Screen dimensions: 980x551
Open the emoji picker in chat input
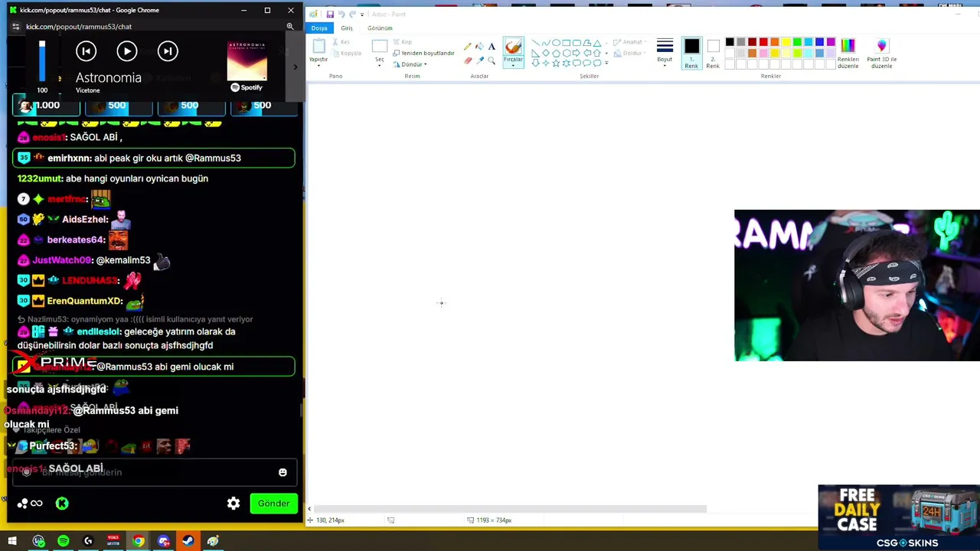click(283, 472)
